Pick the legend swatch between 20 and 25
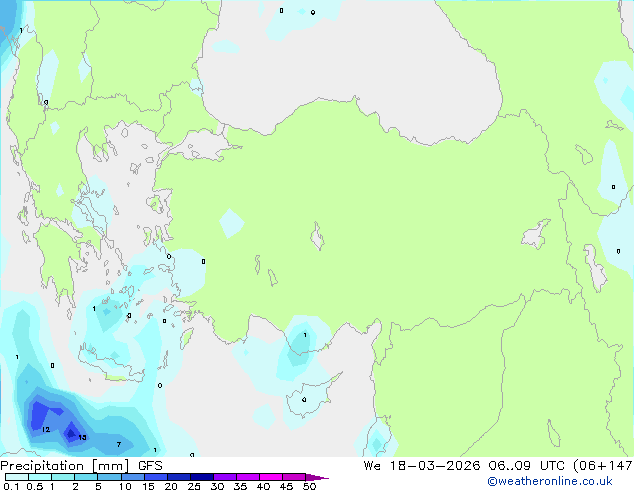Image resolution: width=634 pixels, height=490 pixels. (179, 477)
